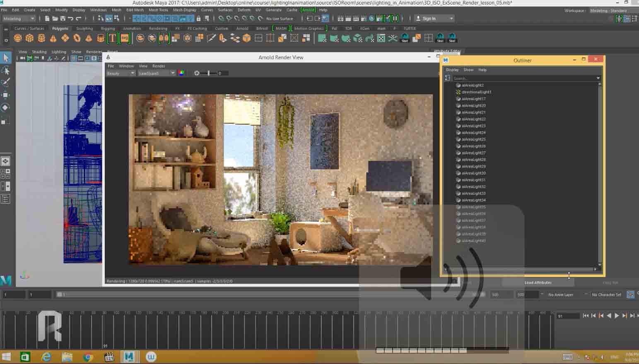Toggle the Outliner search filter icon
This screenshot has width=639, height=364.
tap(448, 78)
